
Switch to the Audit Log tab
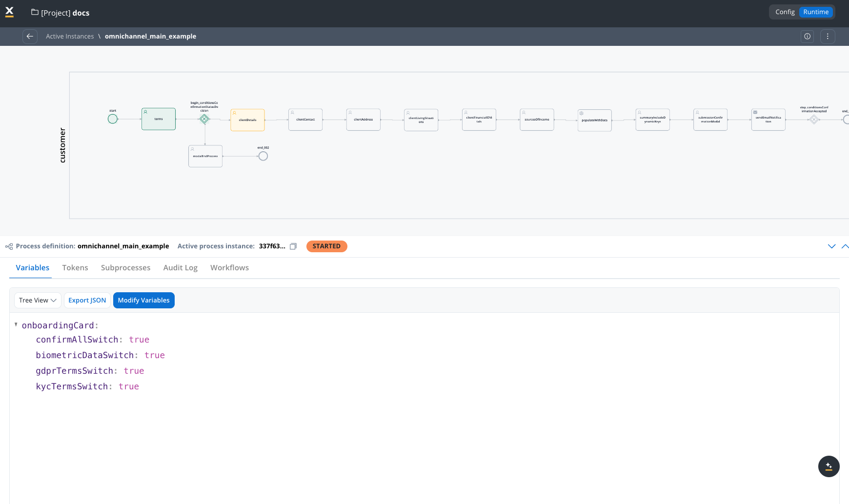pyautogui.click(x=180, y=268)
